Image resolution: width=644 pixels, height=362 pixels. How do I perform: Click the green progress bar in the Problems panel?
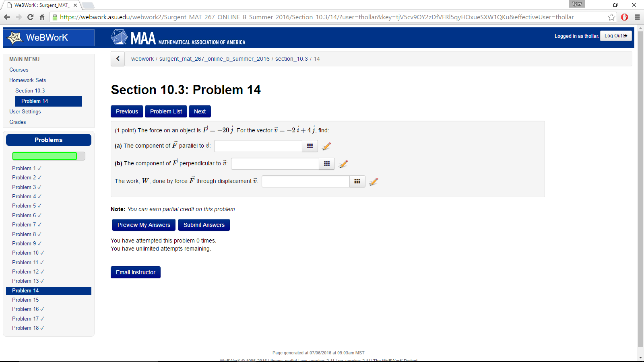point(44,156)
